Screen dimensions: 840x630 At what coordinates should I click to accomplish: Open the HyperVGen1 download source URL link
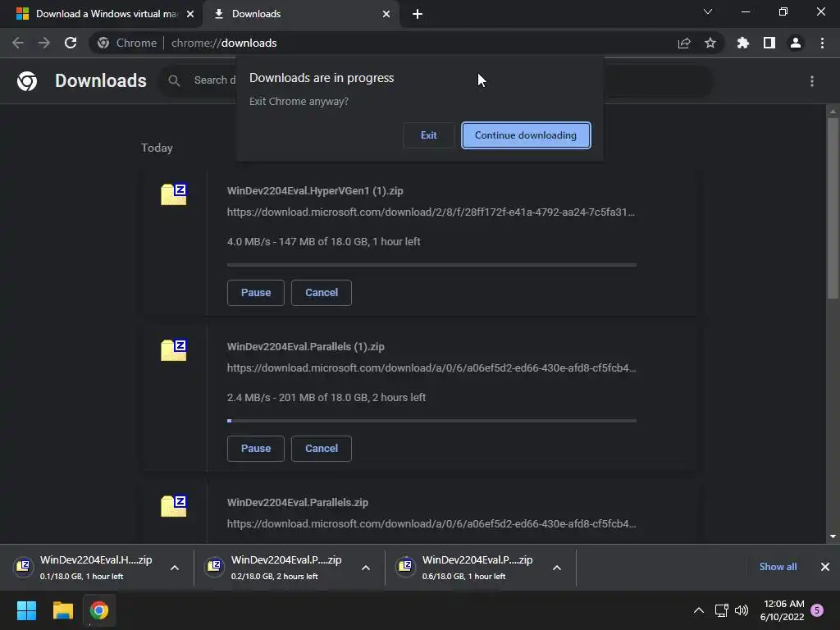(x=431, y=212)
